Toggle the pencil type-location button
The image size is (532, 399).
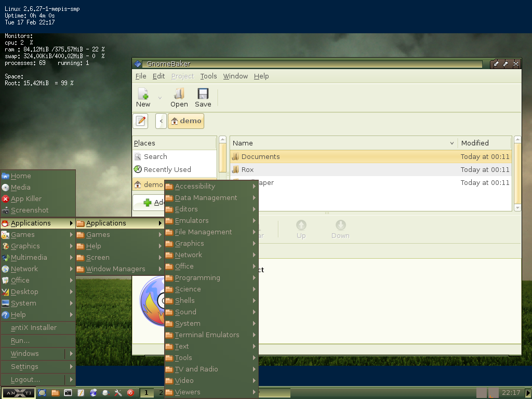[140, 121]
